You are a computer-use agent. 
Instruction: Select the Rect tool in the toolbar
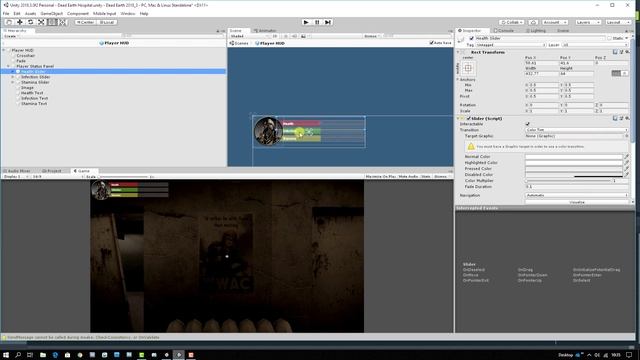(x=52, y=22)
